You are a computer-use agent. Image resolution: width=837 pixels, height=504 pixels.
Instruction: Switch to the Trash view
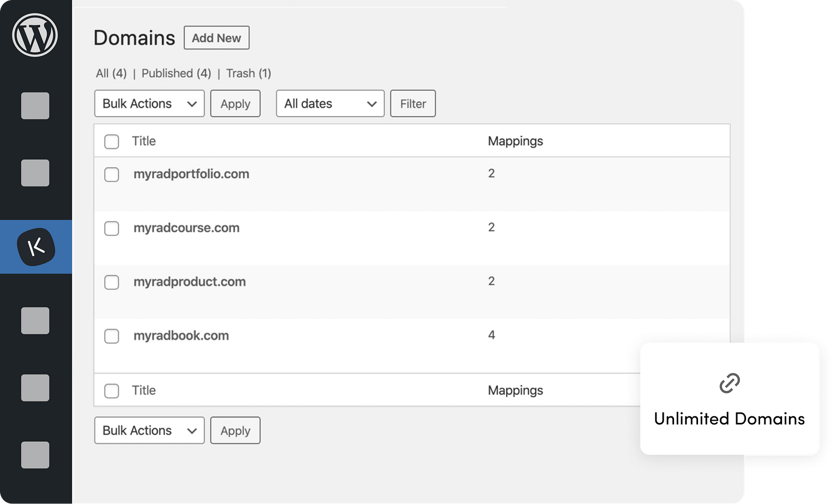tap(248, 73)
